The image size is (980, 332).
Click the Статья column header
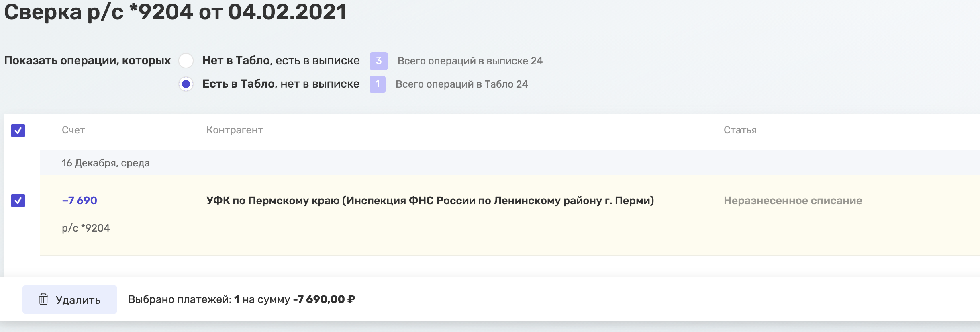point(740,130)
